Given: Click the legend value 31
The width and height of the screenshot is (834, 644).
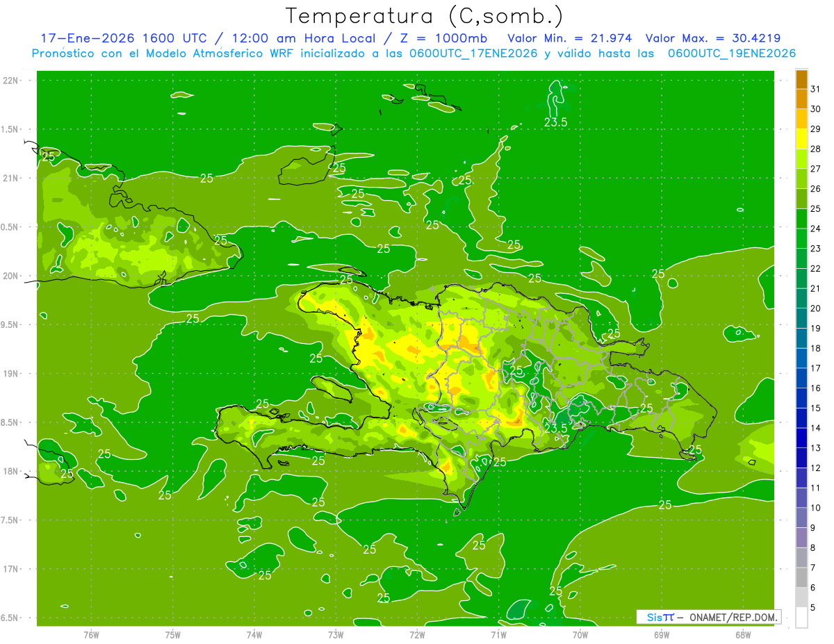Looking at the screenshot, I should [815, 89].
